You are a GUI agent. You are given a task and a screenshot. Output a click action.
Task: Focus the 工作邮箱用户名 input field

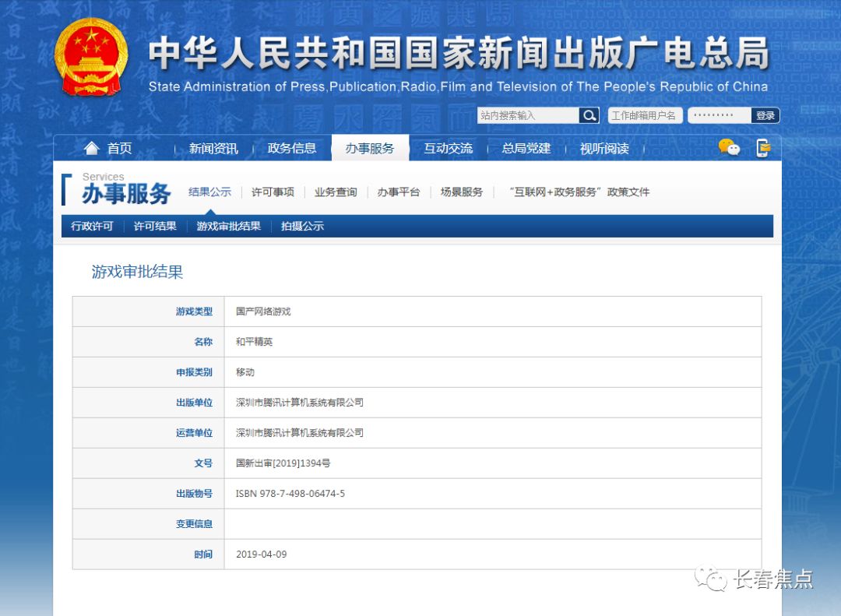pyautogui.click(x=645, y=115)
